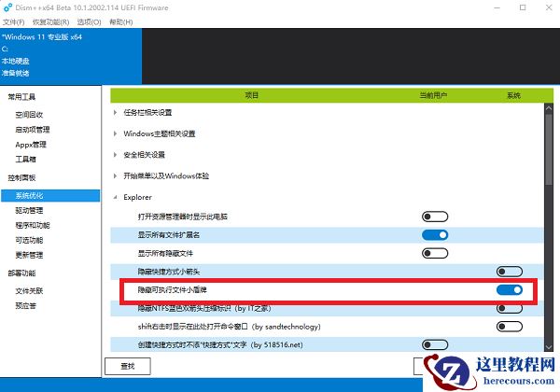Screen dimensions: 560x392
Task: Click the 当前用户 column header
Action: click(x=433, y=95)
